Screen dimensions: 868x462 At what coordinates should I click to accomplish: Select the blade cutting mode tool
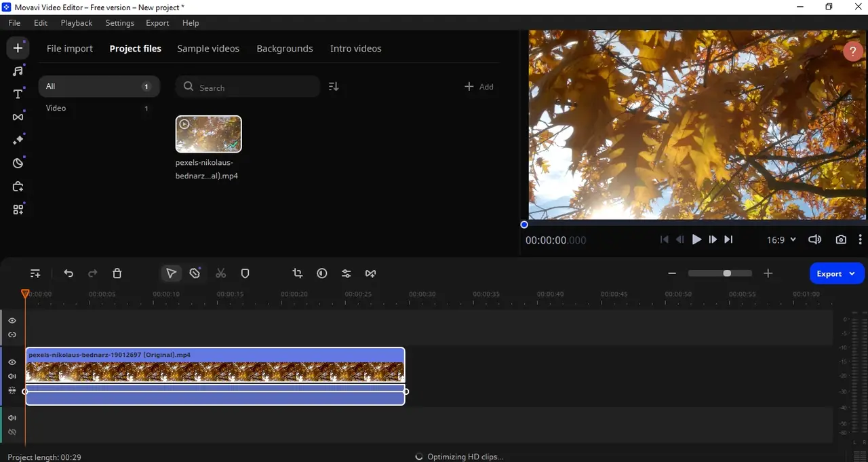click(195, 273)
